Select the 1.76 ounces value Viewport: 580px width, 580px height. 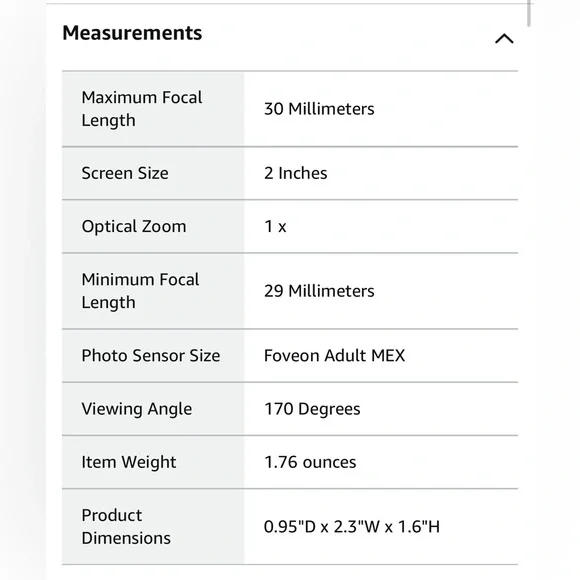(310, 462)
